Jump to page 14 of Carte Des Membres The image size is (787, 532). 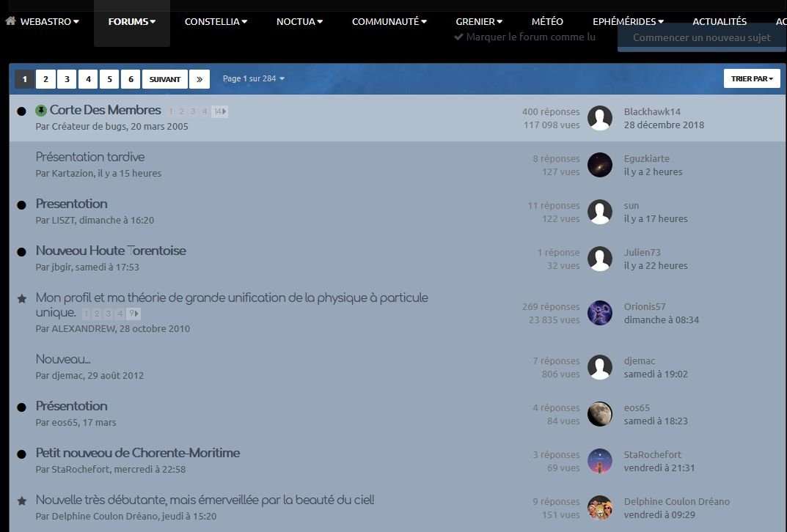click(x=220, y=111)
